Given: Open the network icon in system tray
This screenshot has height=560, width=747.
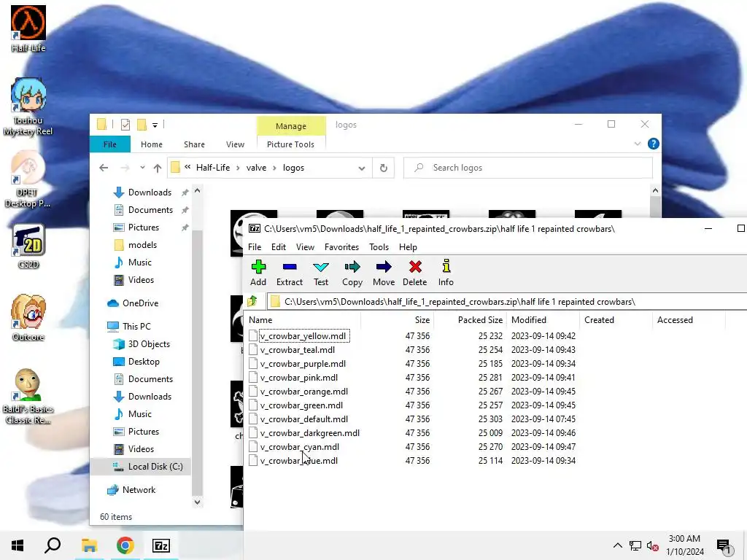Looking at the screenshot, I should pyautogui.click(x=635, y=545).
